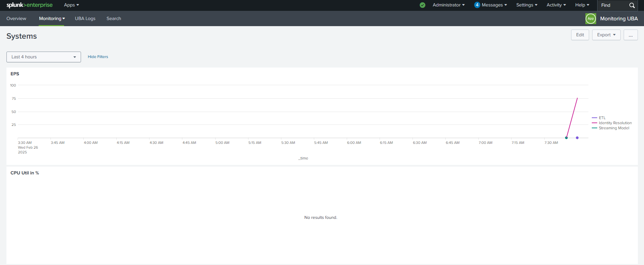Click the Systems dashboard heading

point(22,36)
